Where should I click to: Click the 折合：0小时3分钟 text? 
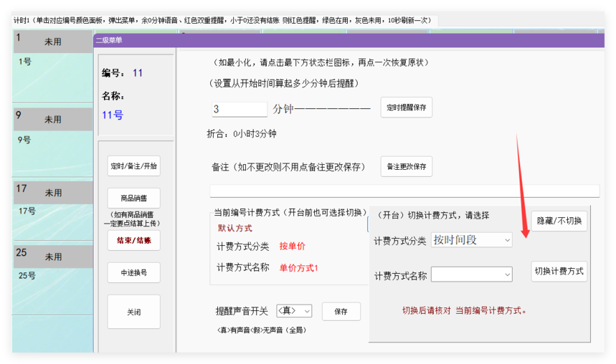tap(242, 133)
